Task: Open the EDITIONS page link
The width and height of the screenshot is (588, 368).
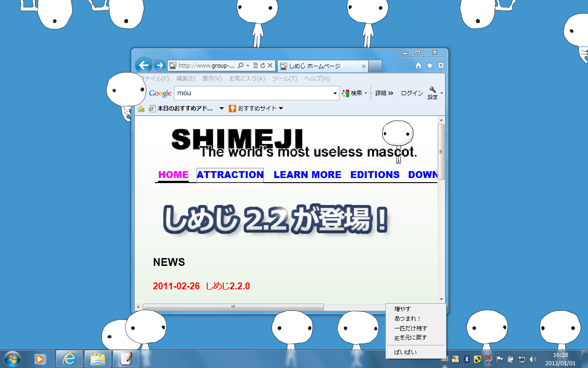Action: (375, 175)
